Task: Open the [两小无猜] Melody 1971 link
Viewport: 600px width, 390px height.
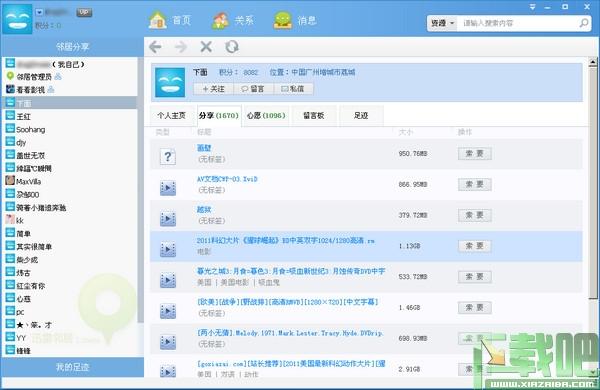Action: click(290, 333)
